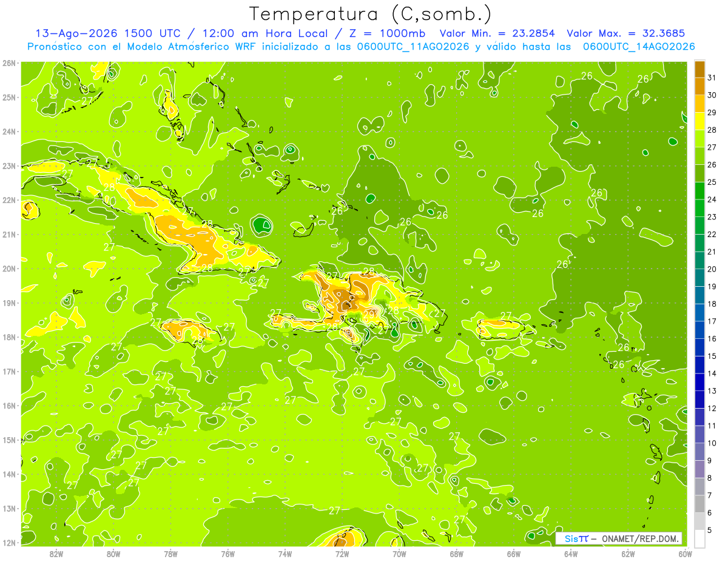Image resolution: width=728 pixels, height=562 pixels.
Task: Click the '74W' longitude axis label
Action: pyautogui.click(x=285, y=554)
